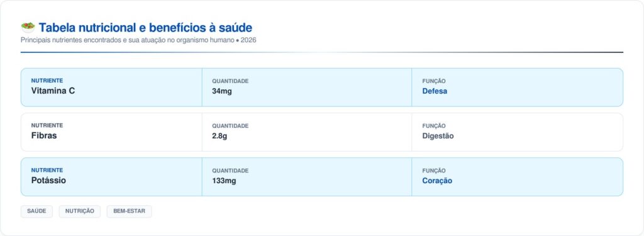
Task: Select the Vitamina C nutrient cell
Action: (111, 87)
